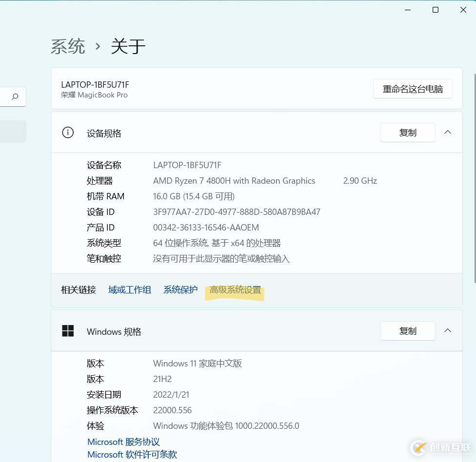Click the 重命名这台电脑 button
This screenshot has width=476, height=462.
click(413, 89)
